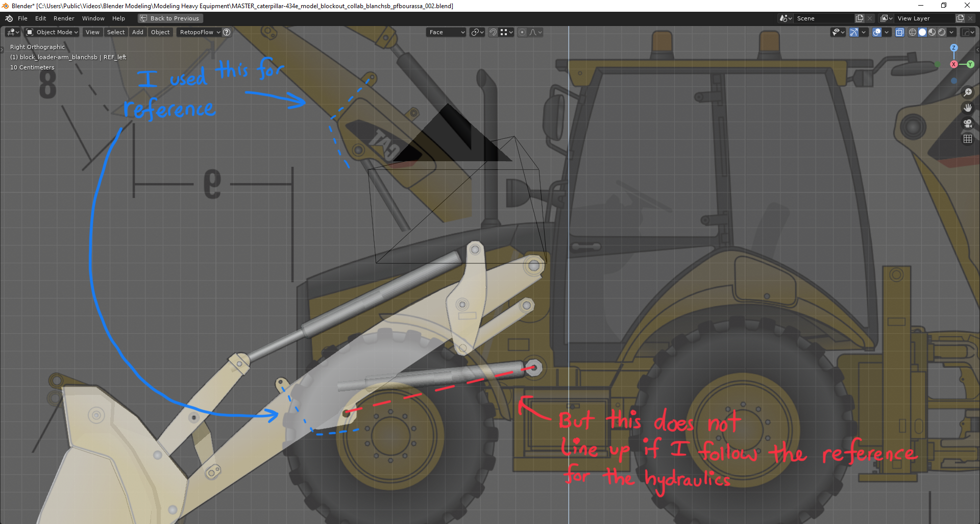Open object type visibility and selectability dropdown
Image resolution: width=980 pixels, height=524 pixels.
pos(838,32)
